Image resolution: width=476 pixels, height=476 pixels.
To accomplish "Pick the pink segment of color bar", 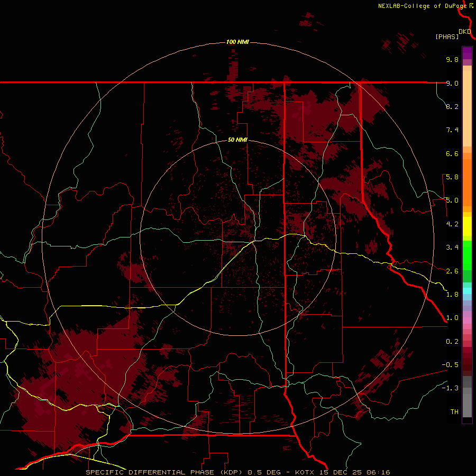I will (x=467, y=321).
